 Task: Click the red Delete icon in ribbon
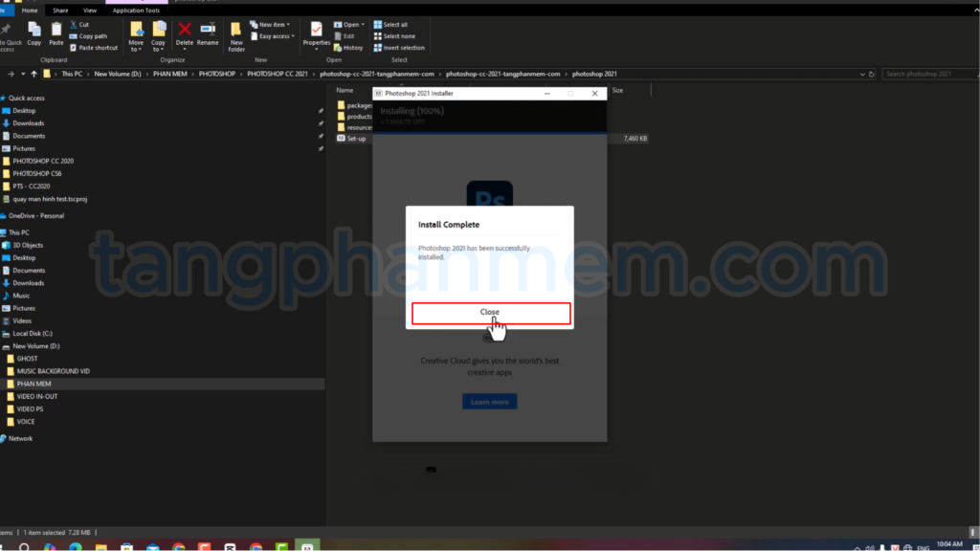(x=185, y=30)
